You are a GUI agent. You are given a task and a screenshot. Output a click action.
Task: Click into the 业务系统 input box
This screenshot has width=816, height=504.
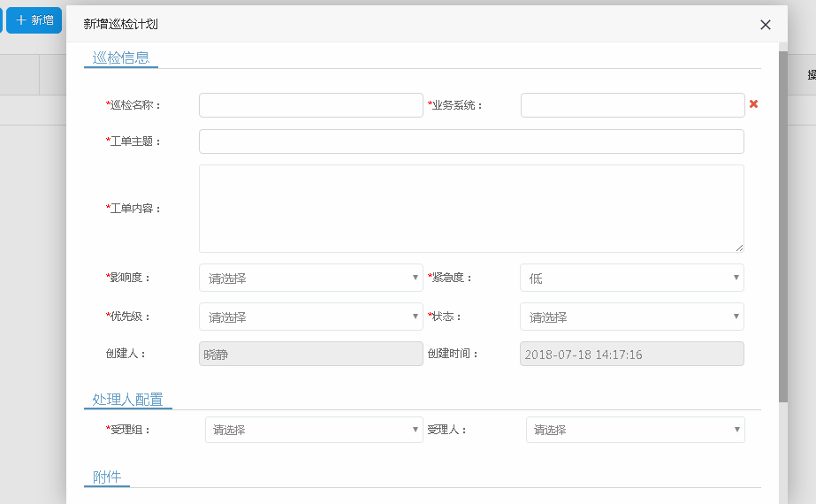(632, 105)
